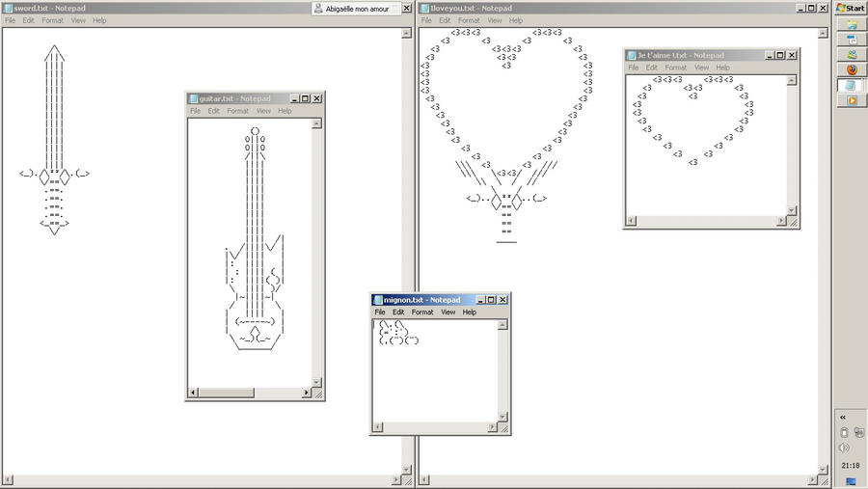
Task: Click inside the mignon.txt text area
Action: point(435,371)
